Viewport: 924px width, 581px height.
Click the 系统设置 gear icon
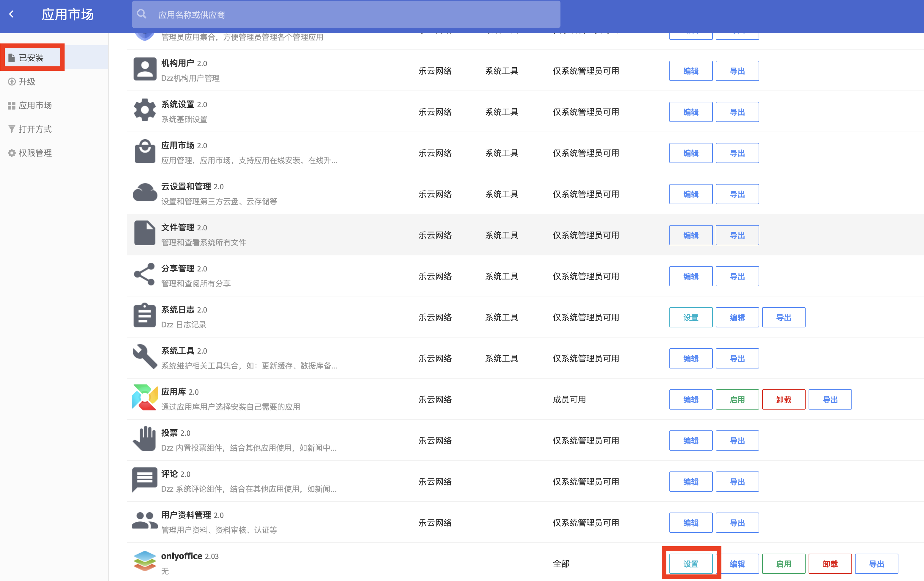(145, 110)
